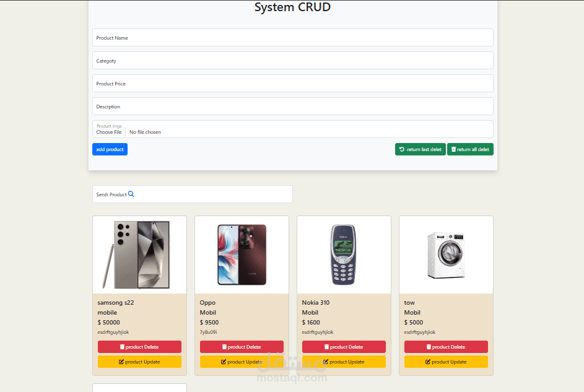Screen dimensions: 584x392
Task: Click trash icon on Nokia 310 Delete
Action: click(x=326, y=347)
